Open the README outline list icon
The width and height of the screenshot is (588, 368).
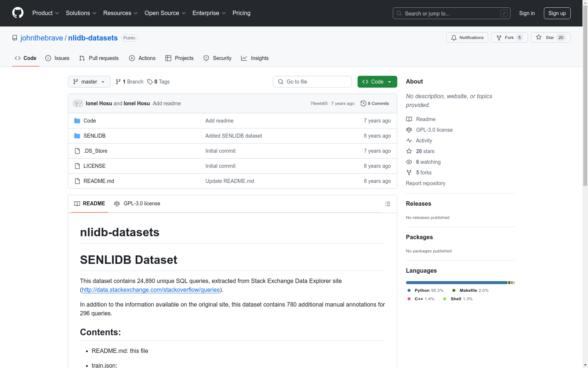pyautogui.click(x=388, y=204)
